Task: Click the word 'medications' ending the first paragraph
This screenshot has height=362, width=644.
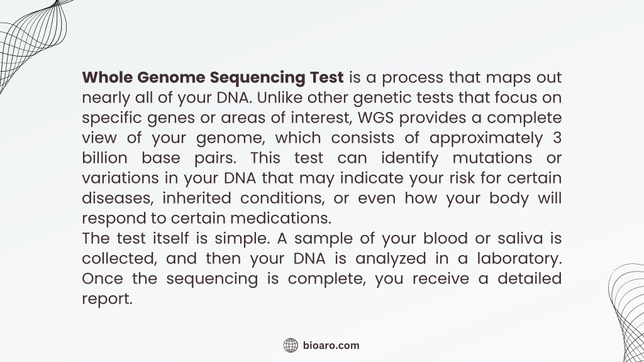Action: (x=280, y=218)
